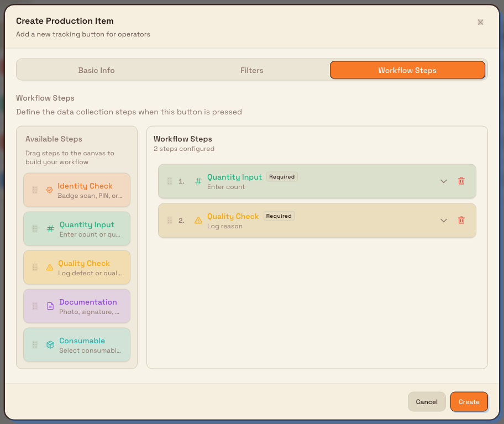Click drag handle of workflow step 2
The height and width of the screenshot is (424, 504).
[170, 220]
